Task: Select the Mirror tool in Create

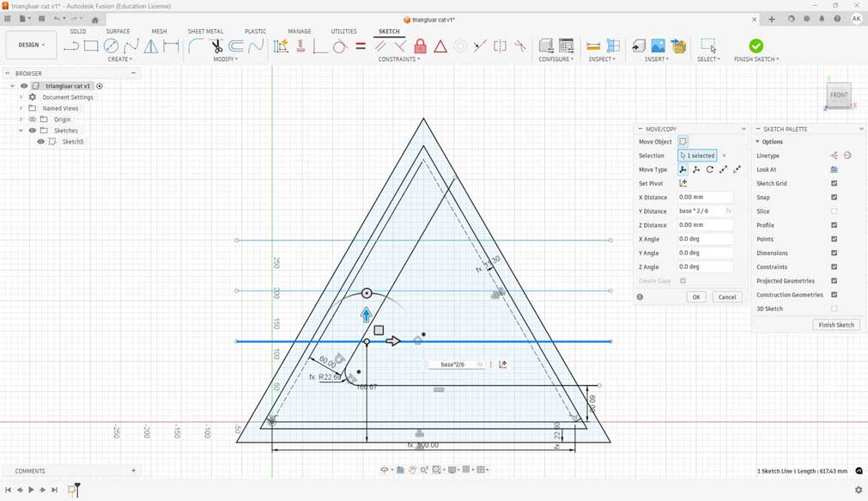Action: 151,46
